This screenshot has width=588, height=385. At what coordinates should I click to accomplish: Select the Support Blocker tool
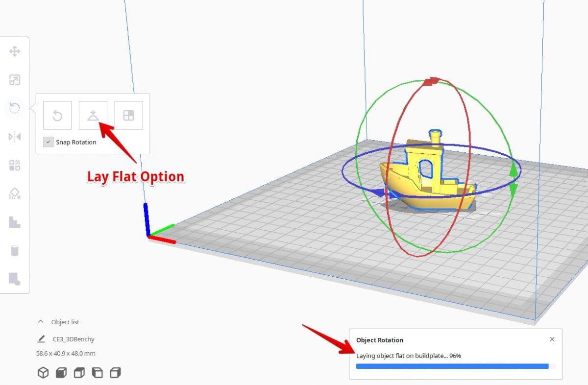[14, 193]
